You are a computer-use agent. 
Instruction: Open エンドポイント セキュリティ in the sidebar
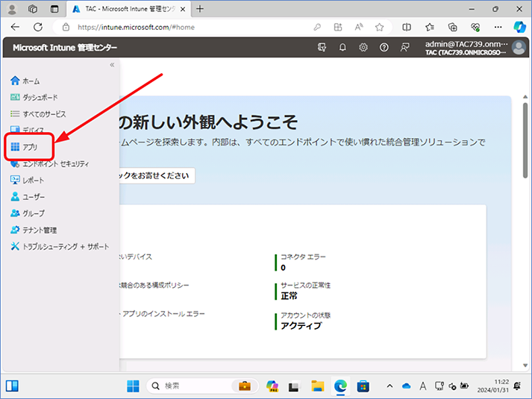coord(49,164)
